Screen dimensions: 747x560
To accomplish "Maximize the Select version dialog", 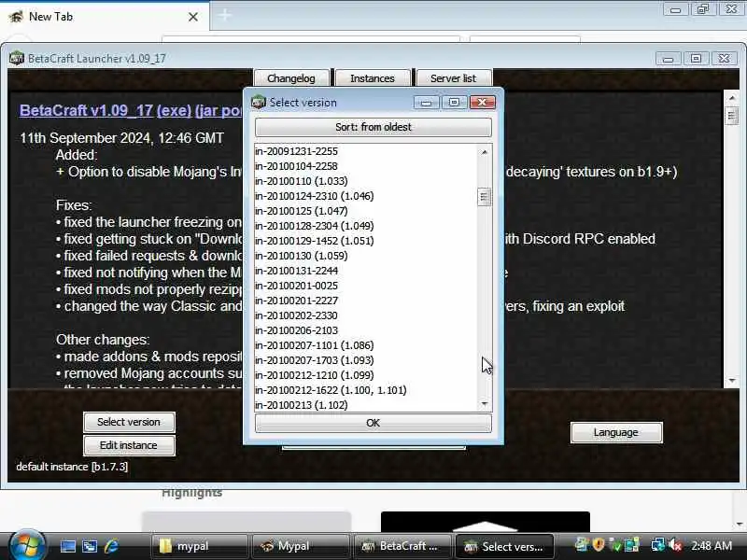I will (454, 103).
